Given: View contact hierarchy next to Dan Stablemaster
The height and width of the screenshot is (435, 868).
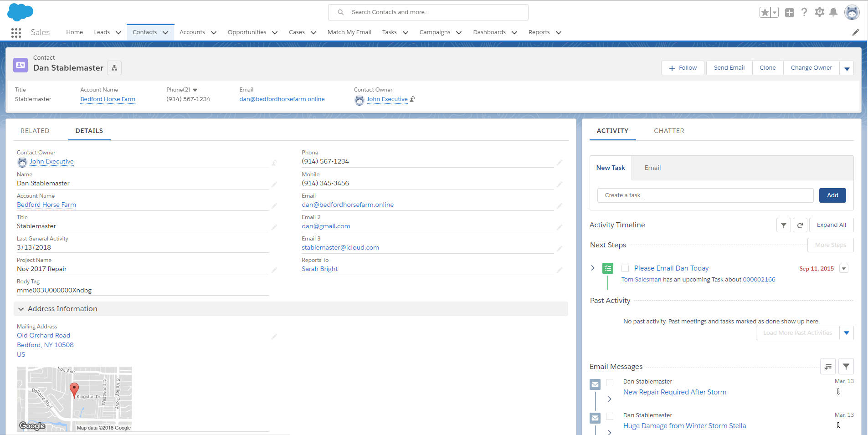Looking at the screenshot, I should [114, 67].
